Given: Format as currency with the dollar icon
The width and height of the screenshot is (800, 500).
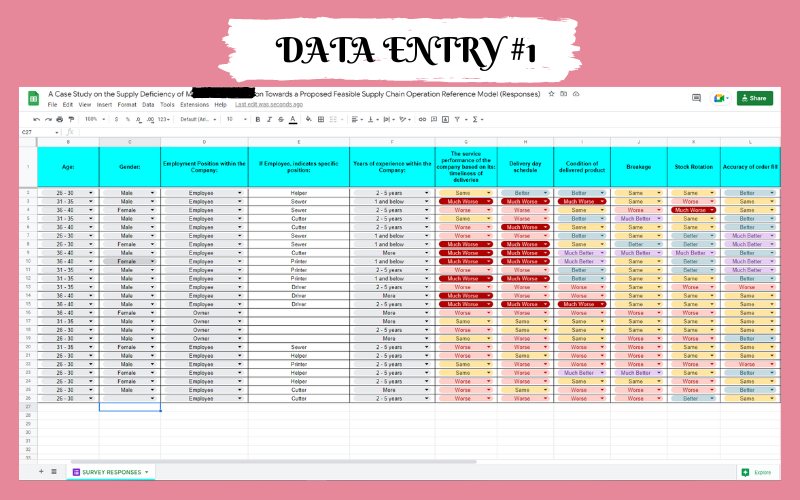Looking at the screenshot, I should tap(116, 119).
